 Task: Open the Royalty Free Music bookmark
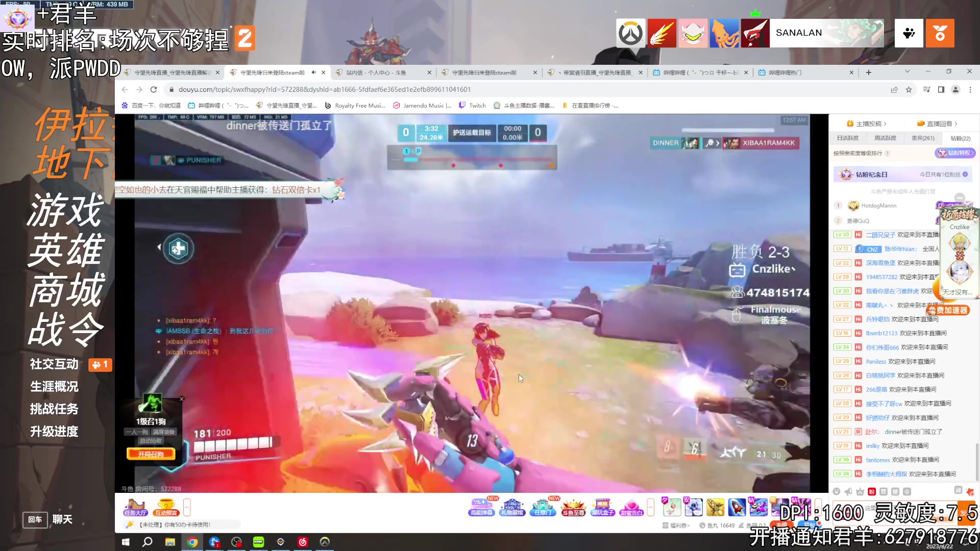point(355,106)
